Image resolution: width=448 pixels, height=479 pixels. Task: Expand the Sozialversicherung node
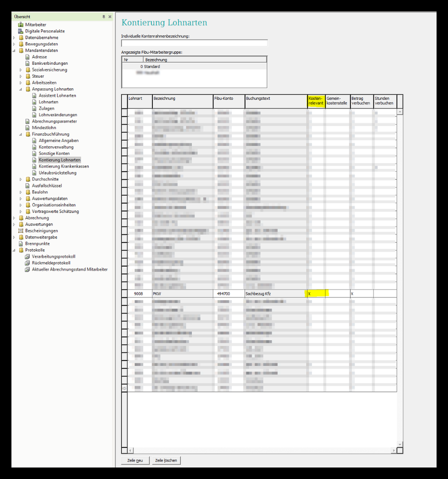coord(21,70)
